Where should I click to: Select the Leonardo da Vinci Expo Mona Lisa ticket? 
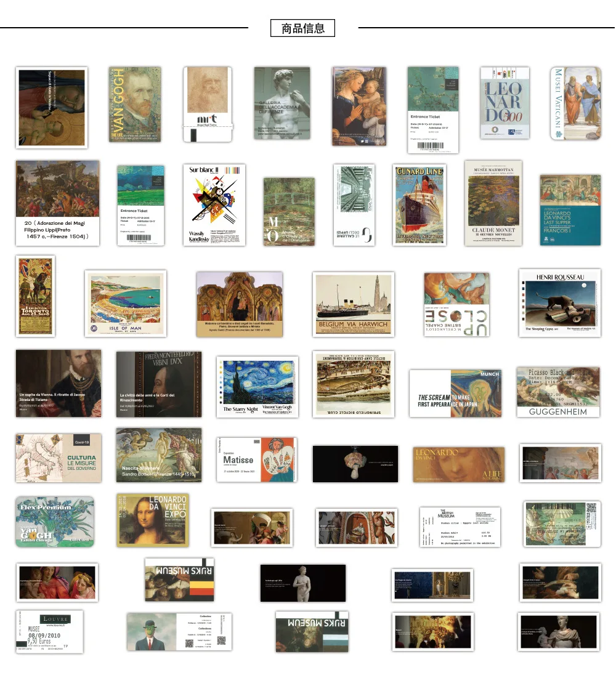153,520
